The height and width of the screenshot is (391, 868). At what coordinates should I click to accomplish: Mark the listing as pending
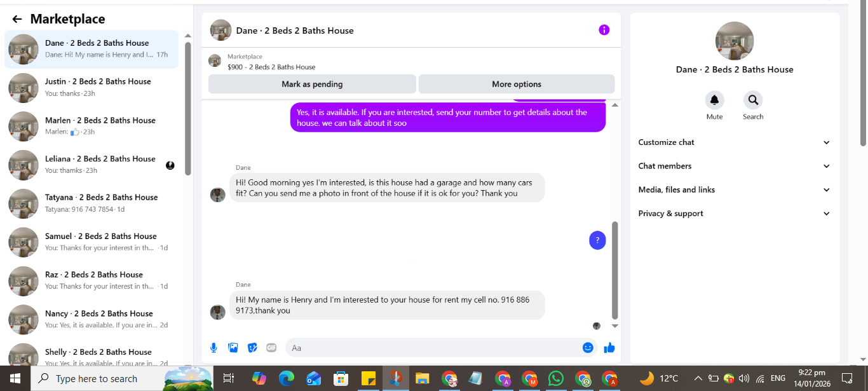[x=312, y=84]
